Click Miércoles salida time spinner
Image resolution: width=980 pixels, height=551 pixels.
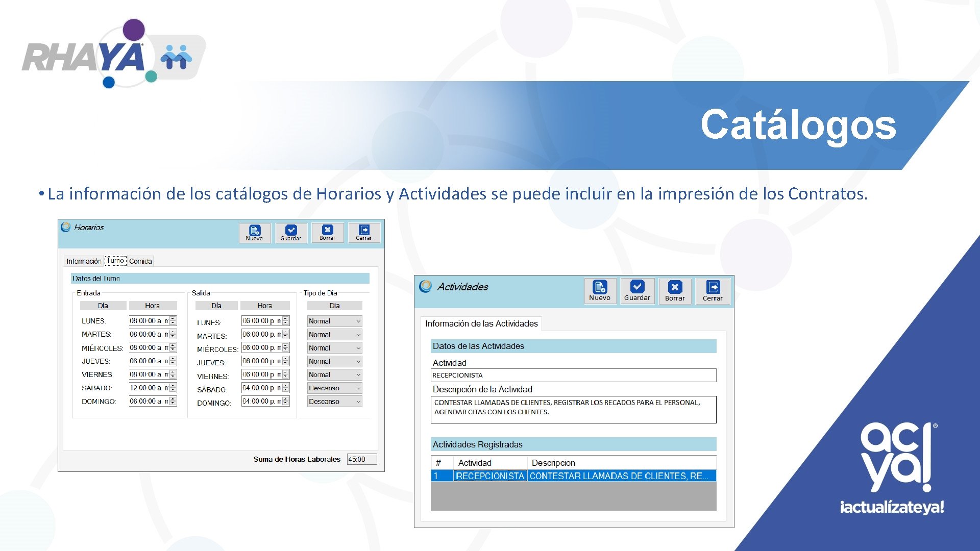(286, 347)
